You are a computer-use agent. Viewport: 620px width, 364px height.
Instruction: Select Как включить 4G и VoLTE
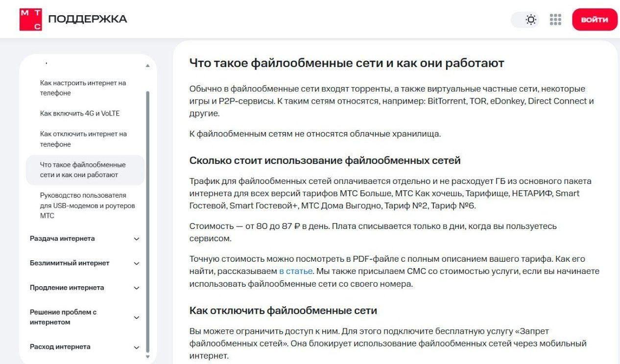(80, 114)
